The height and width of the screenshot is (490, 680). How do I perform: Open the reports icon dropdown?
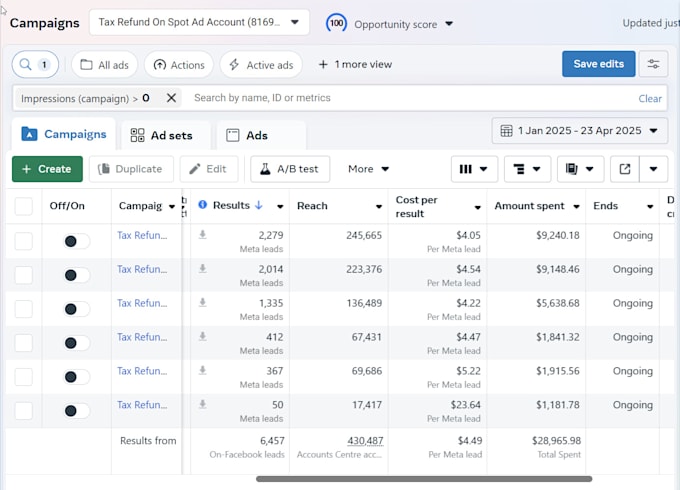coord(580,169)
